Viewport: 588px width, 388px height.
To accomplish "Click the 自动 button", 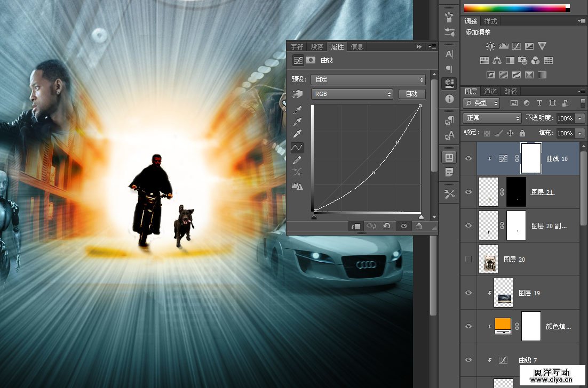I will [412, 94].
